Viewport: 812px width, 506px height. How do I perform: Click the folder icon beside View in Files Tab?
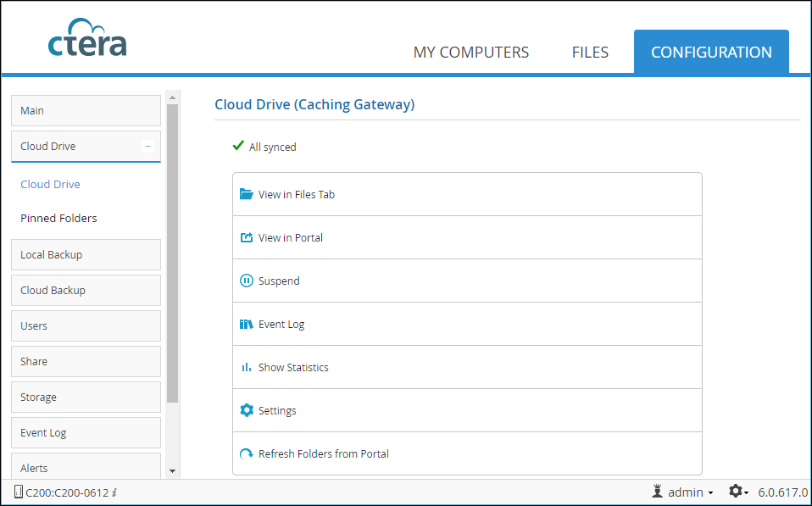(247, 194)
